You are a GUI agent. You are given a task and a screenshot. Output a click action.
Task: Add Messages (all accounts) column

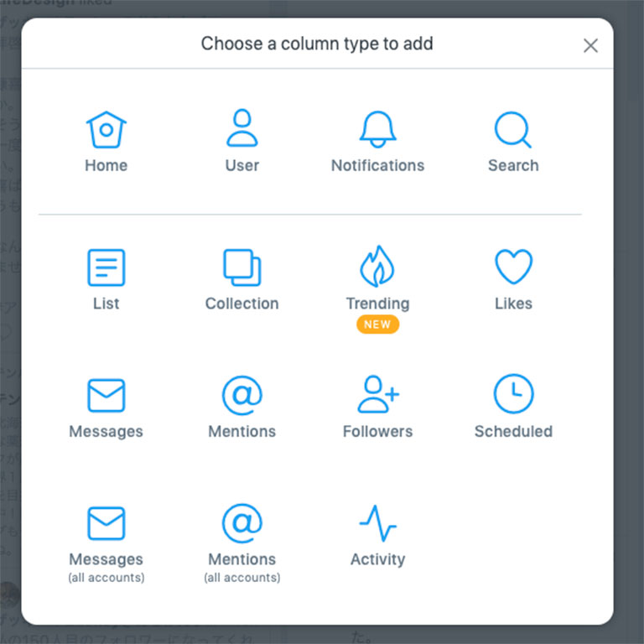tap(106, 524)
